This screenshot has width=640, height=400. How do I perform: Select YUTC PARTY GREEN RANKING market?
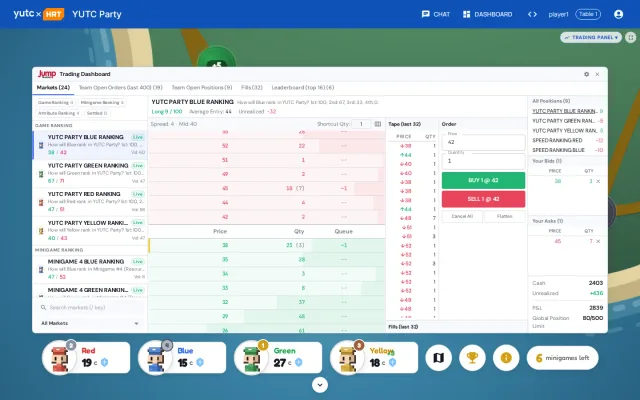click(90, 173)
